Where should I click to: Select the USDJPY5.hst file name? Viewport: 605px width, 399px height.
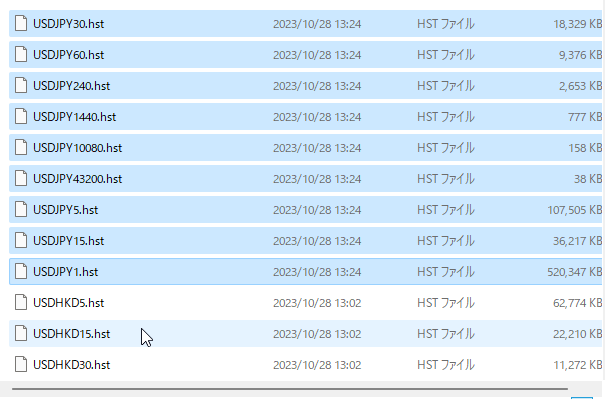pyautogui.click(x=66, y=210)
